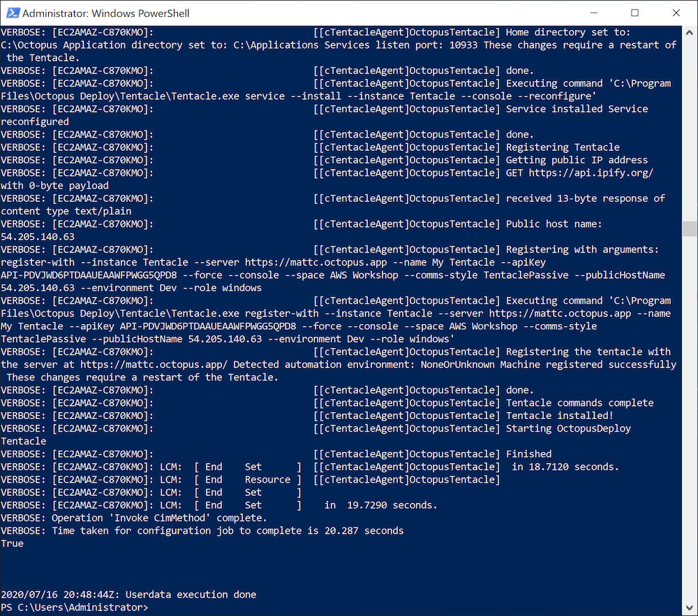Viewport: 698px width, 616px height.
Task: Click the https://api.ipify.org/ URL text
Action: tap(592, 173)
